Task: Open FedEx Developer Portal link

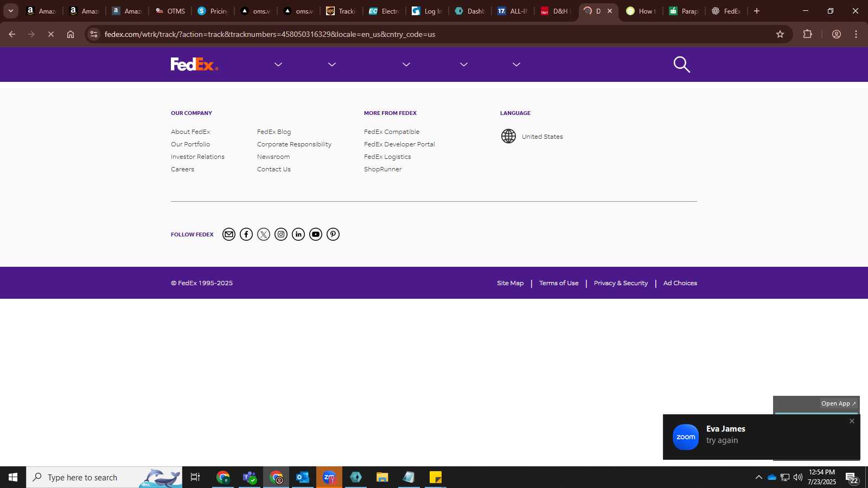Action: 399,144
